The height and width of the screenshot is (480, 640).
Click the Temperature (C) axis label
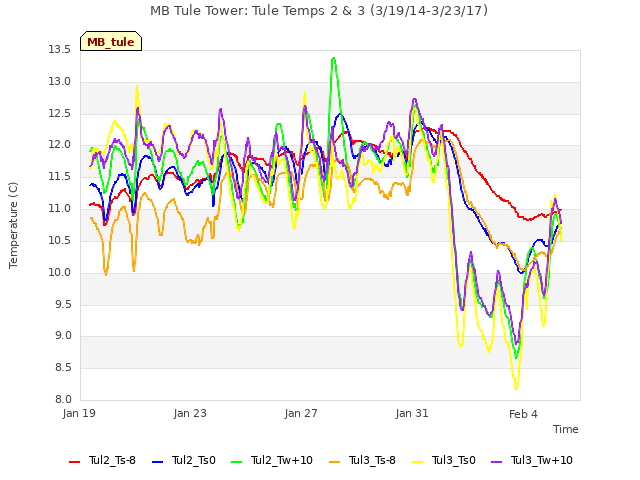[x=13, y=225]
